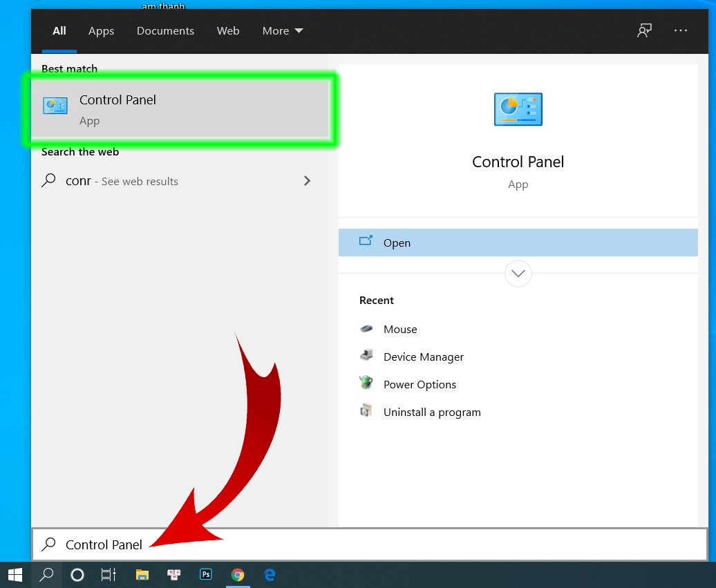Open Uninstall a program from Recent
Viewport: 716px width, 588px height.
420,412
